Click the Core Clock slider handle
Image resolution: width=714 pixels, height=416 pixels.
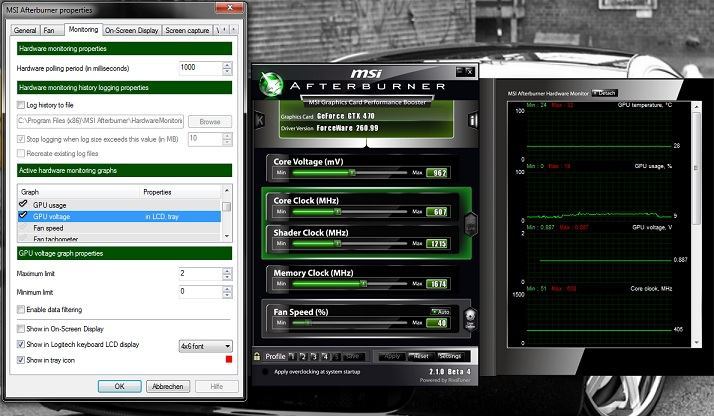tap(337, 212)
